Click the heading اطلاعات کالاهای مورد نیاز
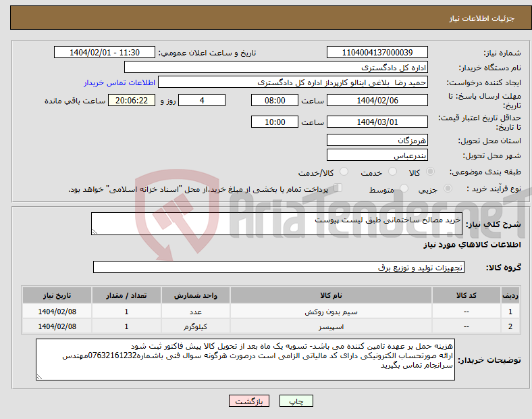This screenshot has height=419, width=532. click(x=472, y=245)
